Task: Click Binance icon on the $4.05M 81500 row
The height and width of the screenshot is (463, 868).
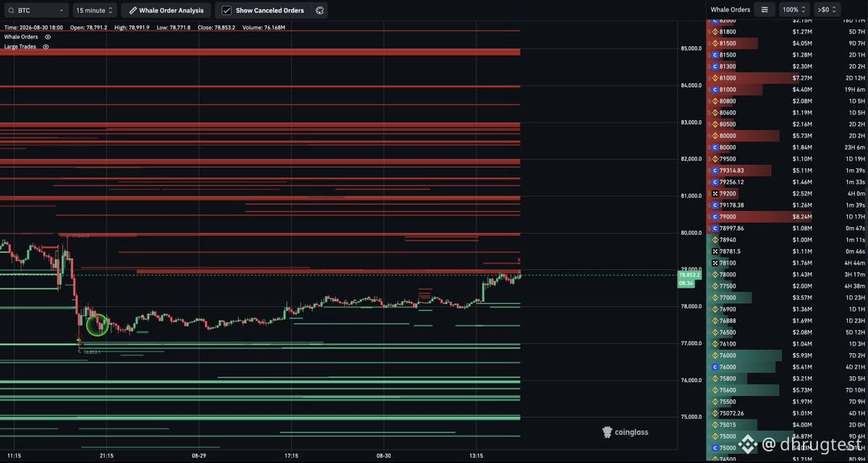Action: (714, 43)
